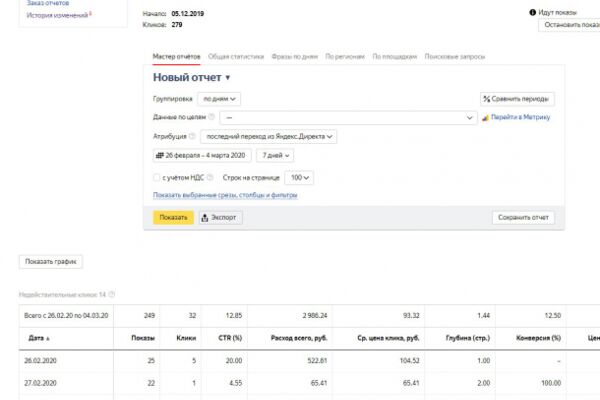Click the Клики column header
Image resolution: width=600 pixels, height=400 pixels.
(x=186, y=338)
